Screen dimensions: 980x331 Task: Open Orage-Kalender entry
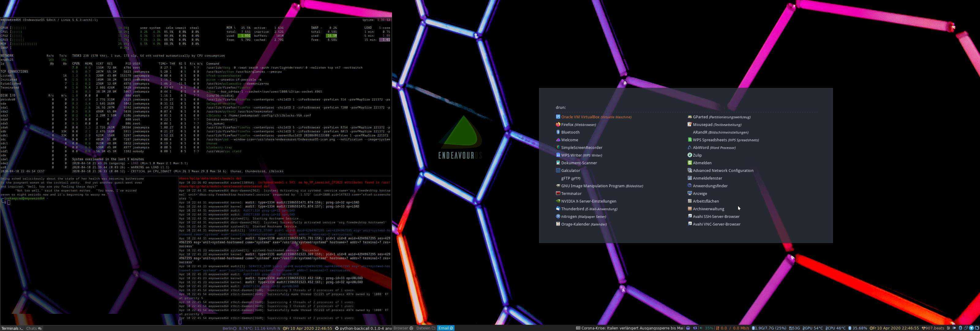point(581,224)
